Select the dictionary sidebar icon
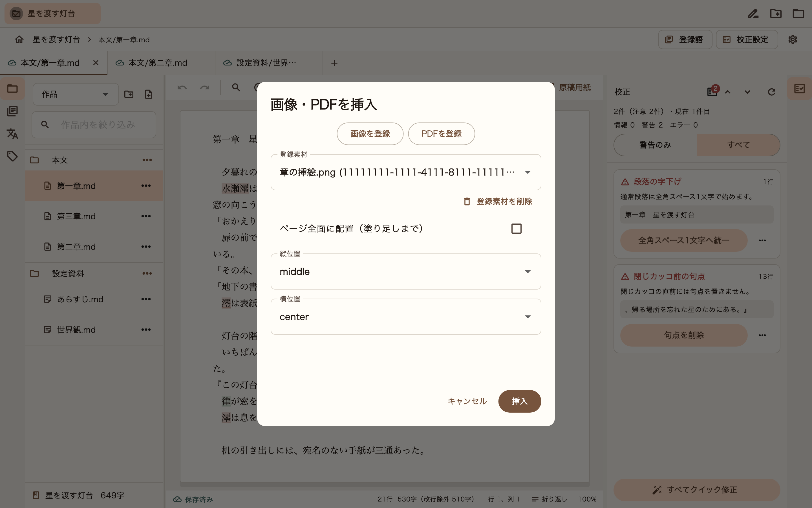 click(12, 111)
